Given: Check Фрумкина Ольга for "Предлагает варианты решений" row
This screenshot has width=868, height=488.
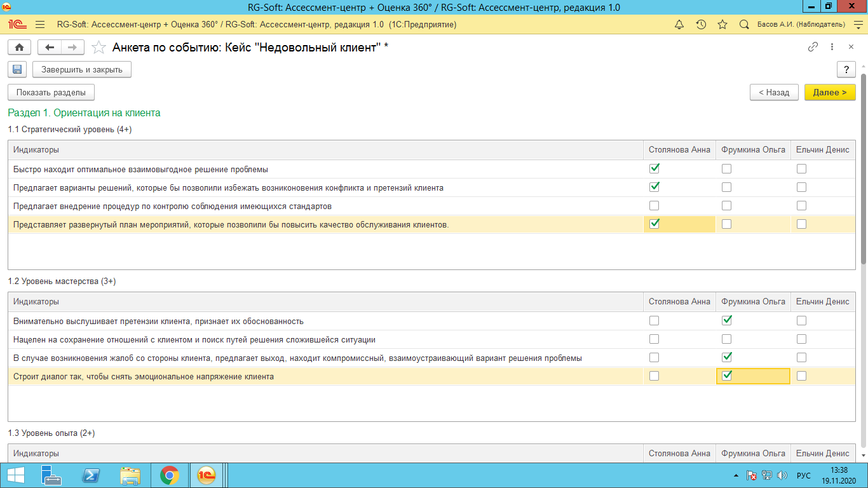Looking at the screenshot, I should coord(726,187).
